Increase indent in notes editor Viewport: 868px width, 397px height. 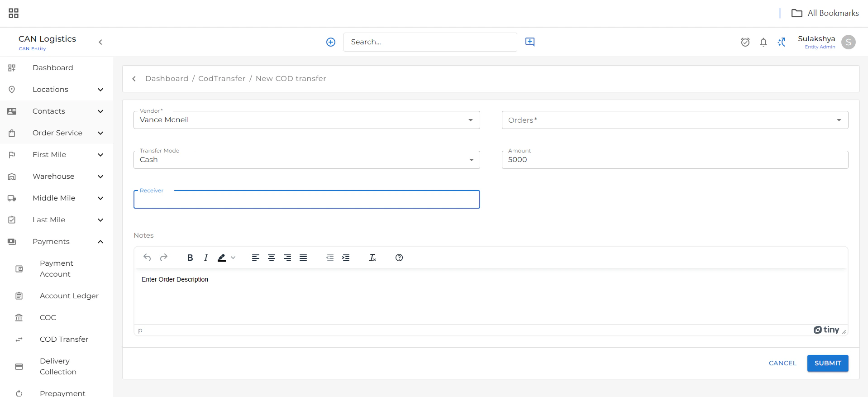click(x=346, y=258)
